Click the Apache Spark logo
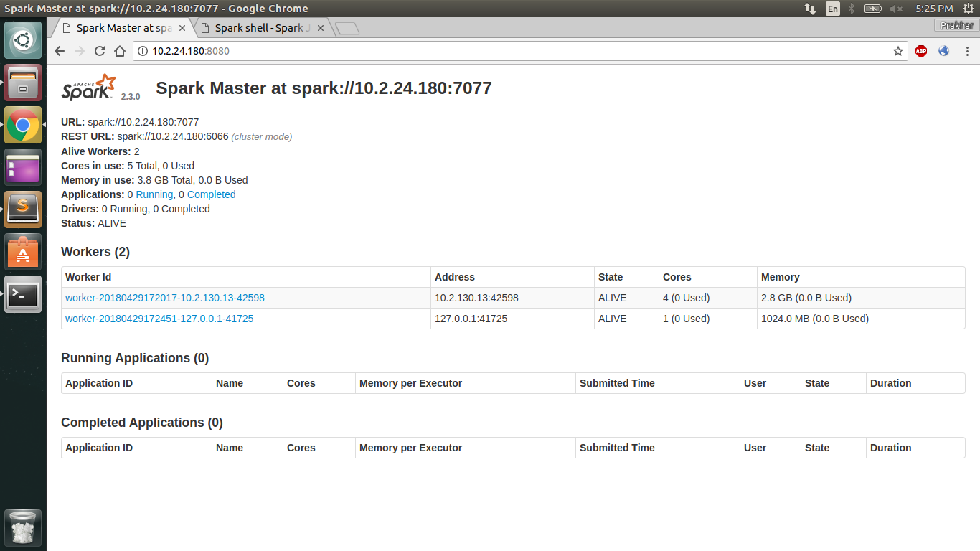 (x=88, y=87)
